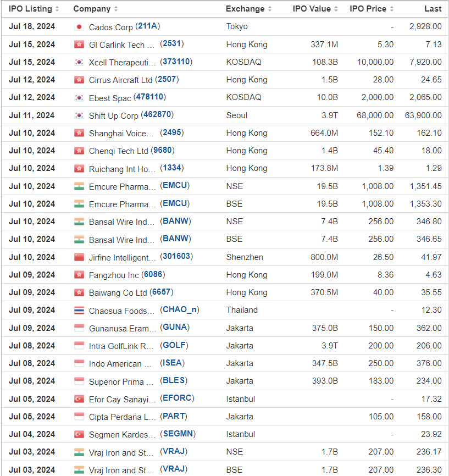Image resolution: width=449 pixels, height=476 pixels.
Task: Open PART ticker link
Action: pyautogui.click(x=174, y=416)
